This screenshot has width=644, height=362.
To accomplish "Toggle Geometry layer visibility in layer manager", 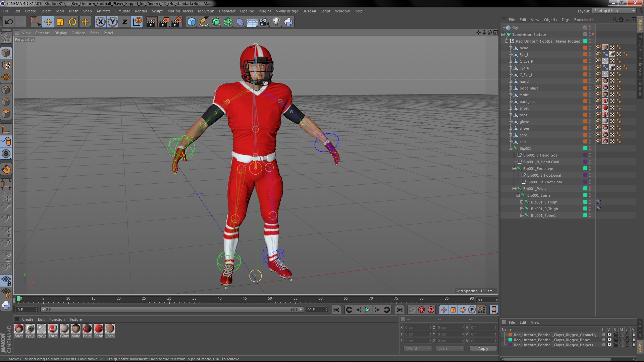I will (609, 335).
